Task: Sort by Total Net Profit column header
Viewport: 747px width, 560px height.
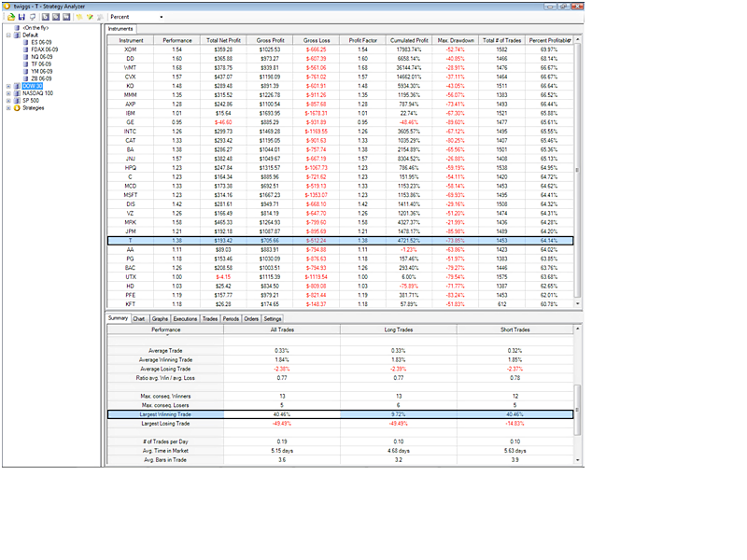Action: (224, 40)
